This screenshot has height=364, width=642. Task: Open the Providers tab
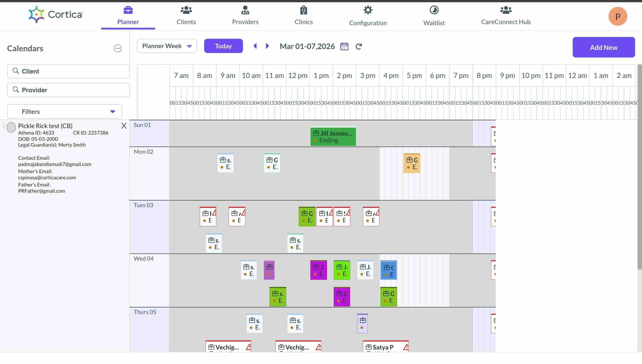(245, 16)
